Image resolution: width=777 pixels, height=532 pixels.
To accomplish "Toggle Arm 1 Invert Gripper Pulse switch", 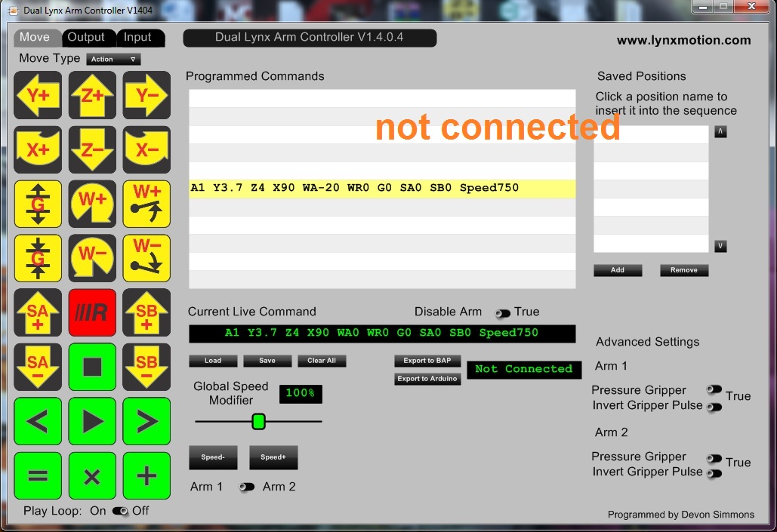I will coord(714,407).
